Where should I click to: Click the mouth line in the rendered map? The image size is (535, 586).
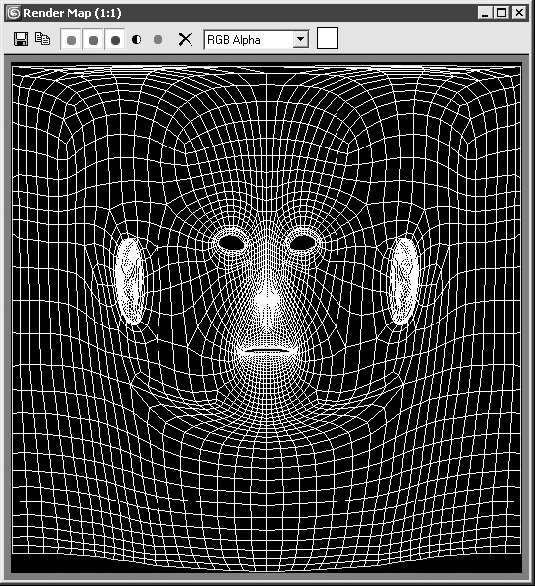point(267,351)
